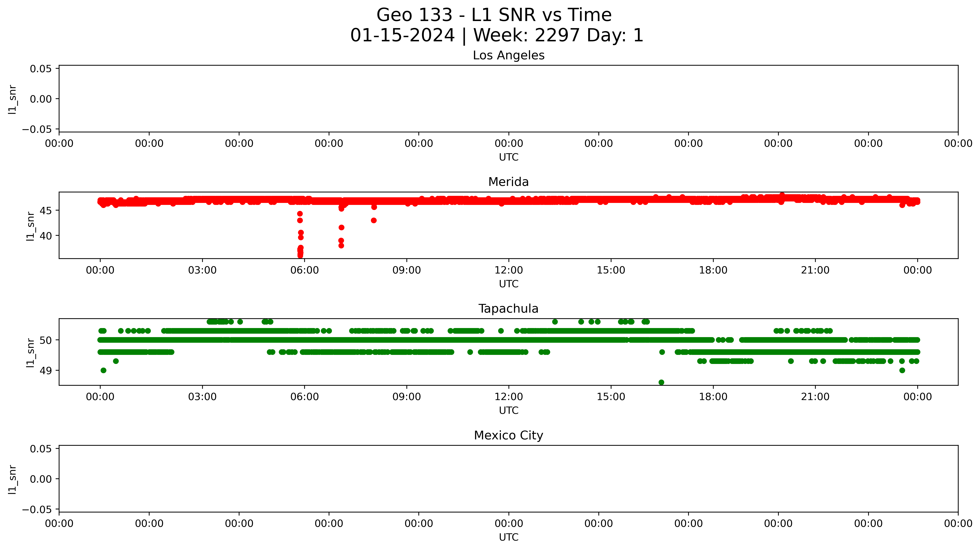980x550 pixels.
Task: Click the '18:00' tick under Tapachula plot
Action: point(713,397)
